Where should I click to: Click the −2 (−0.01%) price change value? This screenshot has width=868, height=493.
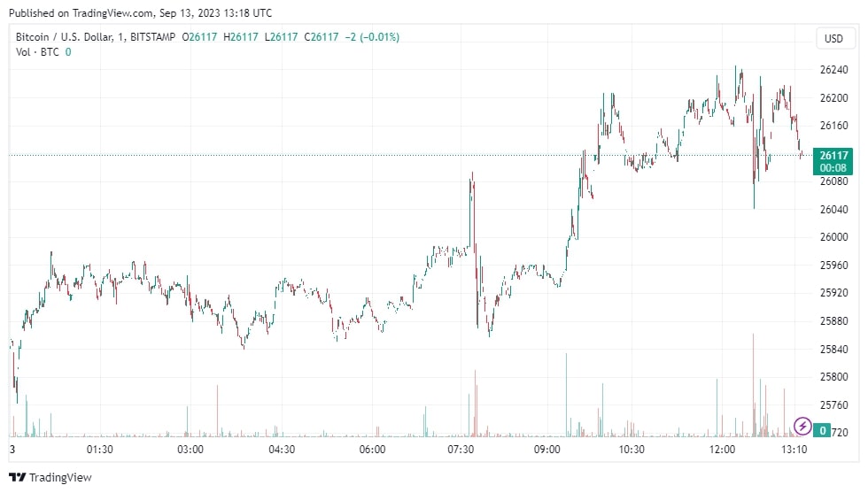click(370, 37)
